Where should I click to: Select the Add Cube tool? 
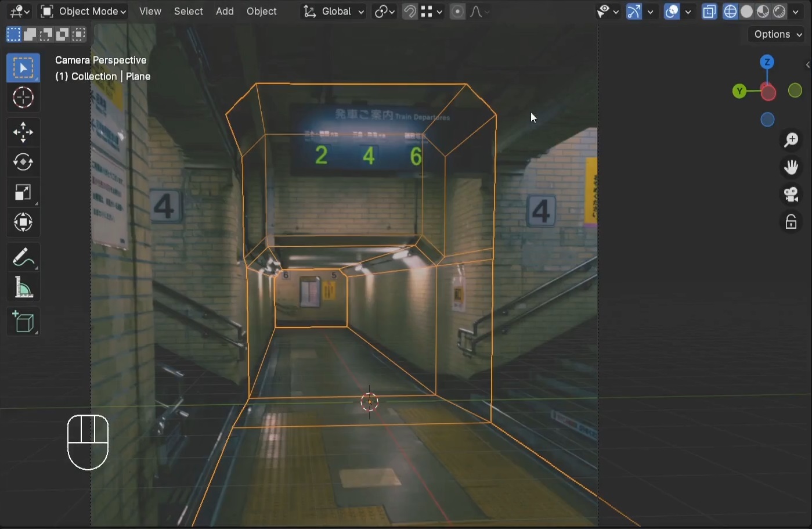click(23, 321)
